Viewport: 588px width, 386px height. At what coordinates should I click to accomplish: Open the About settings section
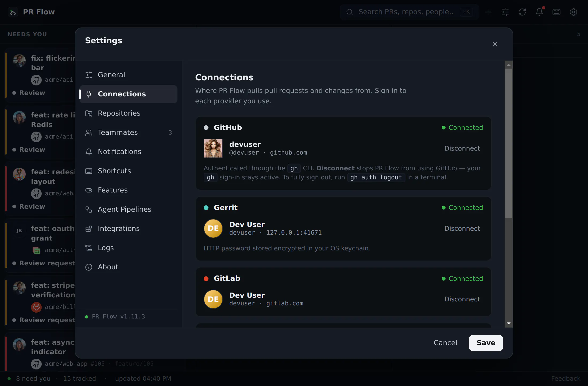coord(128,267)
